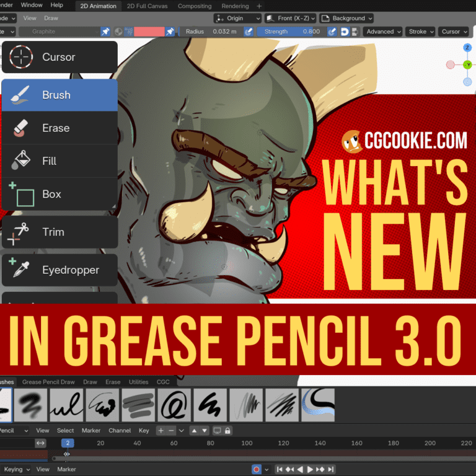This screenshot has width=476, height=476.
Task: Toggle the timeline lock icon
Action: coord(227,430)
